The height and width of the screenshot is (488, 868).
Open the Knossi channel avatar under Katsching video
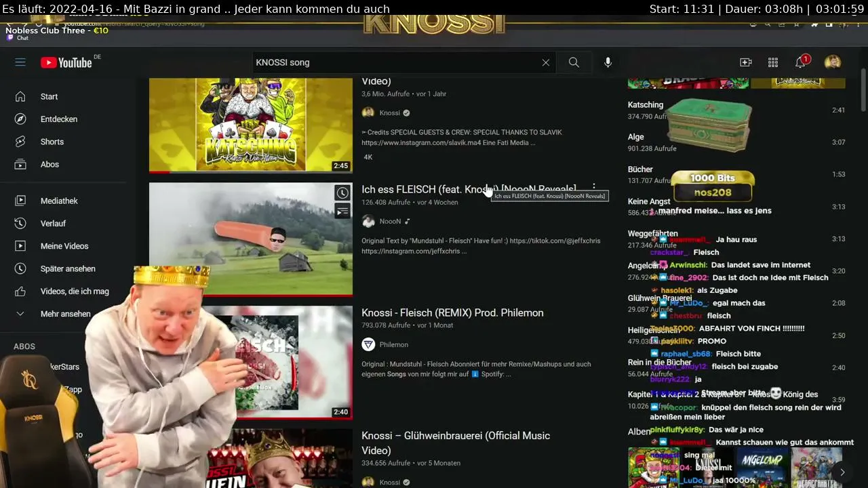[x=368, y=113]
